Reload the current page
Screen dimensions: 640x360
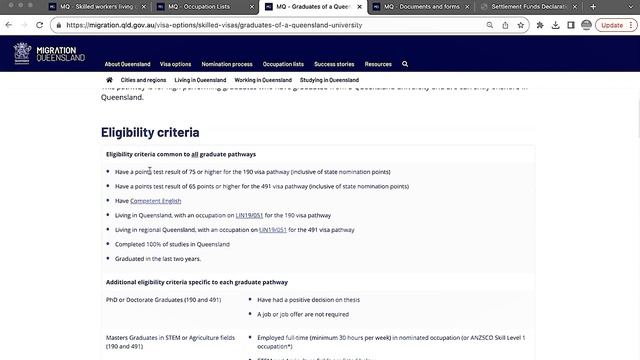click(x=40, y=25)
